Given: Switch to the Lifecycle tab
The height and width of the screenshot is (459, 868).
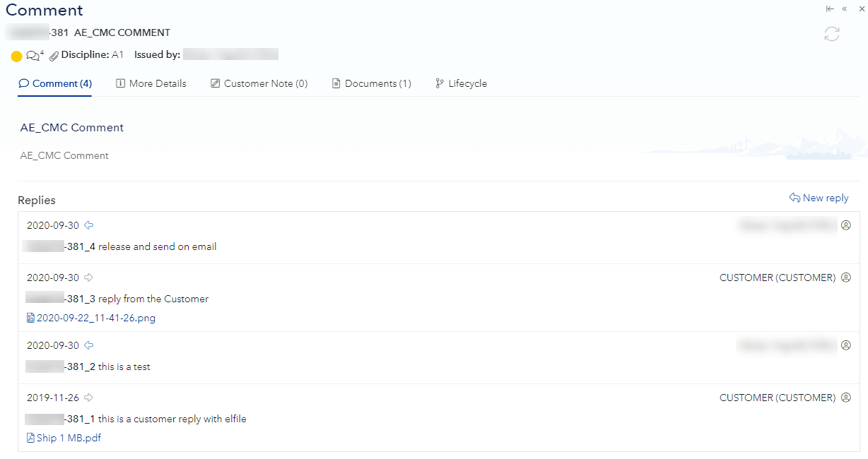Looking at the screenshot, I should coord(461,83).
